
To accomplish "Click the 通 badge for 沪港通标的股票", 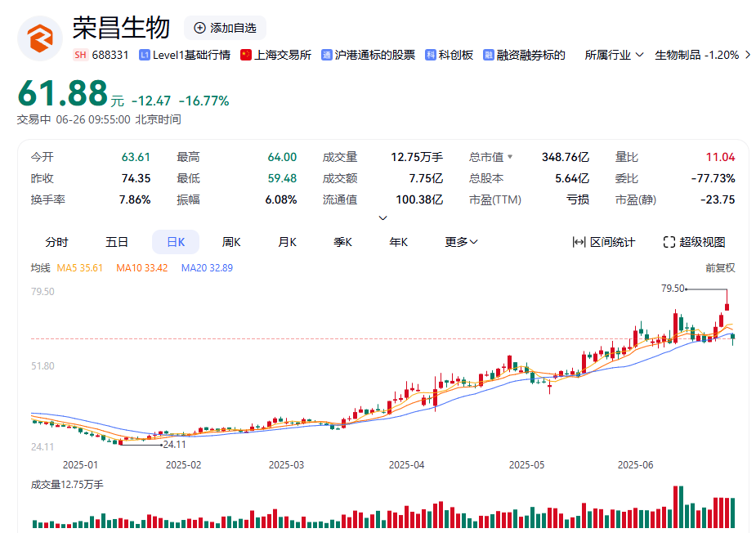I will 326,55.
